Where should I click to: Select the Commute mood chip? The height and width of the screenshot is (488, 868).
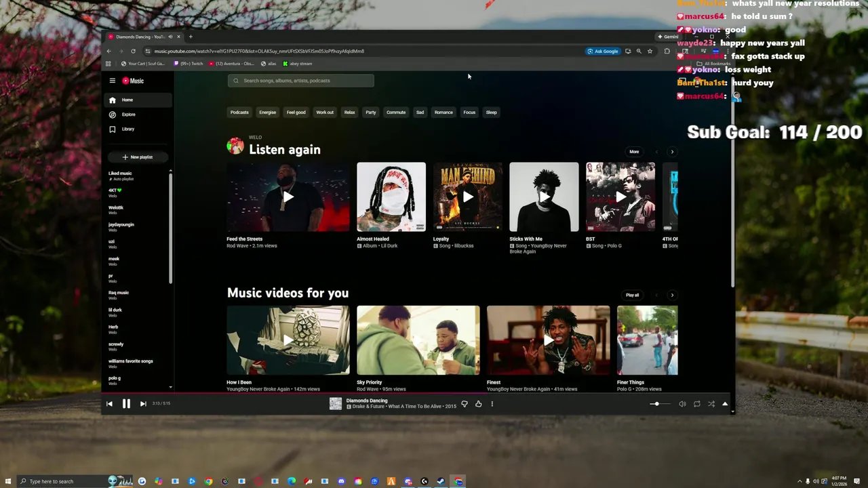[396, 113]
